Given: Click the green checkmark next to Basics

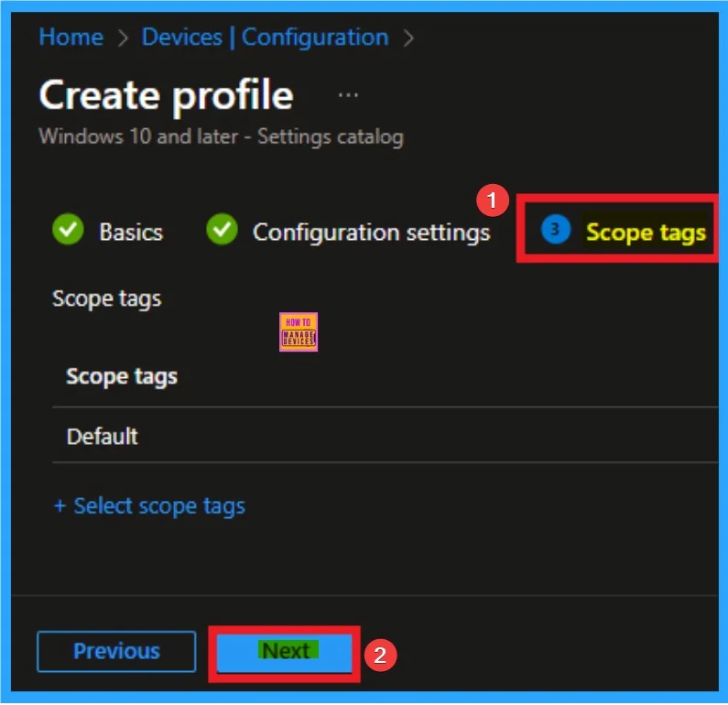Looking at the screenshot, I should (69, 229).
